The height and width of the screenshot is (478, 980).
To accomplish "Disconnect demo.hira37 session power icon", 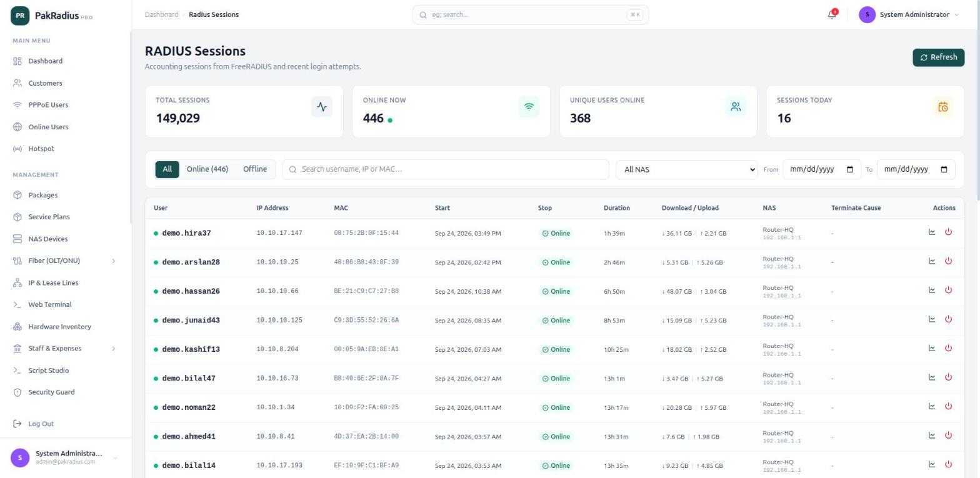I will point(948,232).
